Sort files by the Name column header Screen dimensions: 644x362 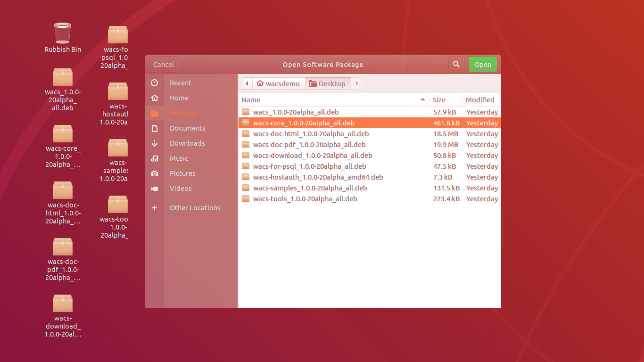click(334, 100)
